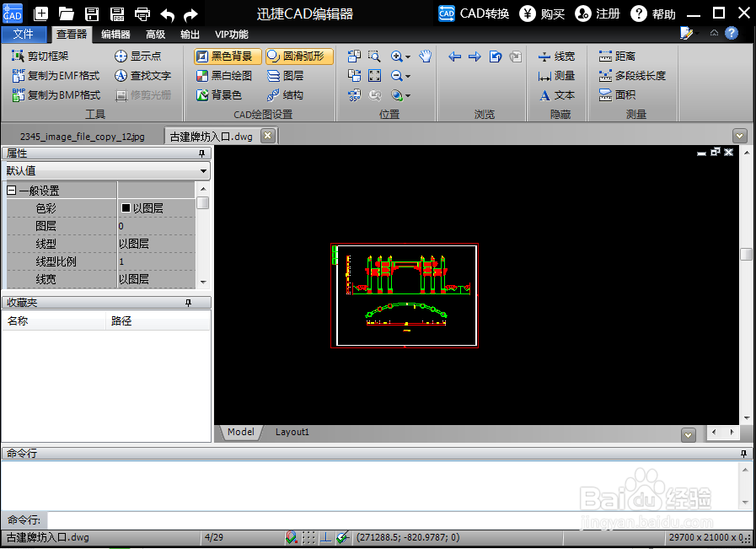Open the 查找文字 find text tool
The width and height of the screenshot is (756, 549).
142,75
